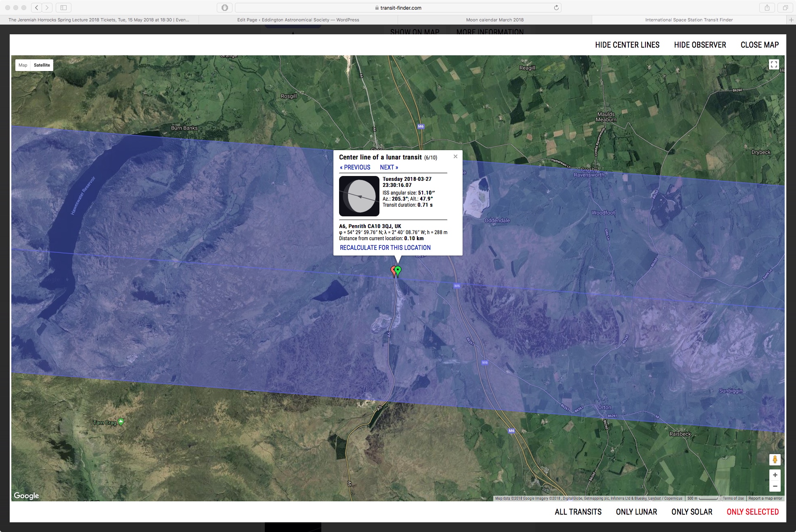Click the Orton place label
The height and width of the screenshot is (532, 796).
click(605, 407)
